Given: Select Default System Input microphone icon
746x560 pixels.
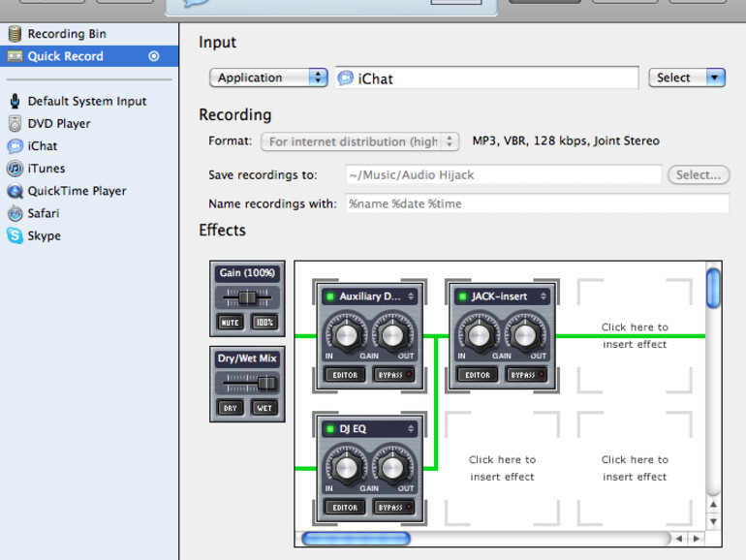Looking at the screenshot, I should (x=15, y=101).
